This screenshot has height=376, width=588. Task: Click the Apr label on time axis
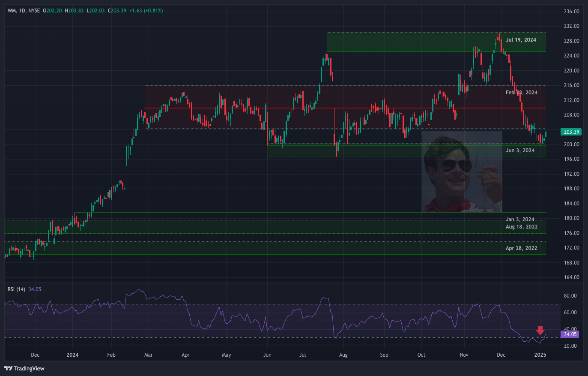(185, 355)
